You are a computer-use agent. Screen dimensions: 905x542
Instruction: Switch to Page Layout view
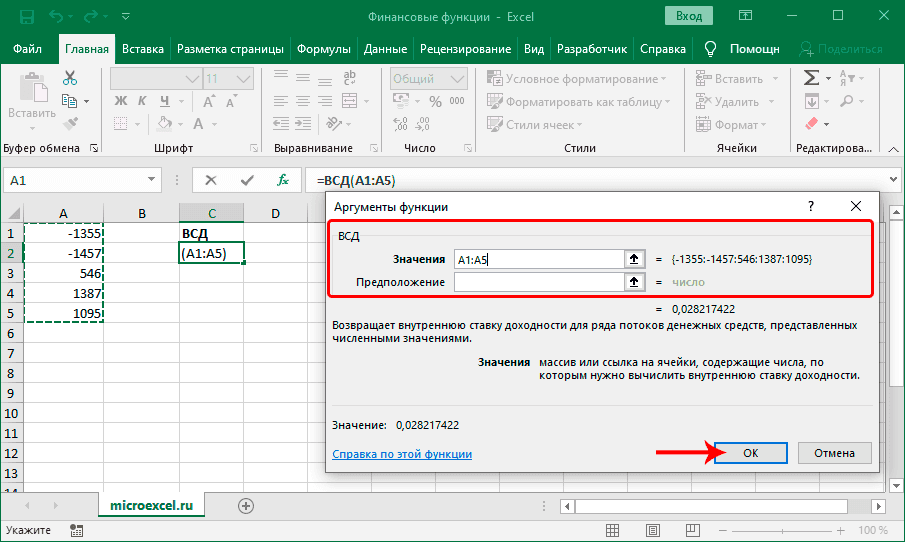(x=653, y=530)
